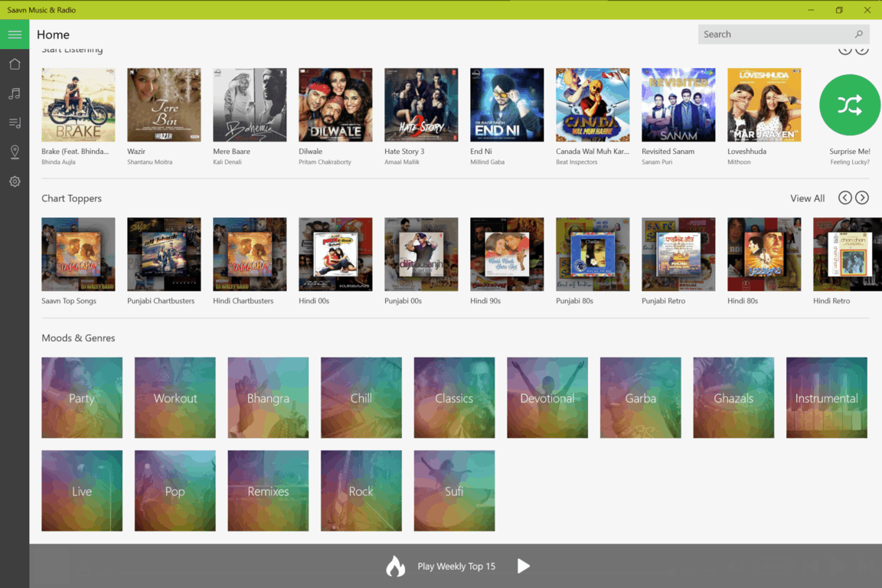Open the Hindi 00s chart
The width and height of the screenshot is (882, 588).
[x=335, y=254]
